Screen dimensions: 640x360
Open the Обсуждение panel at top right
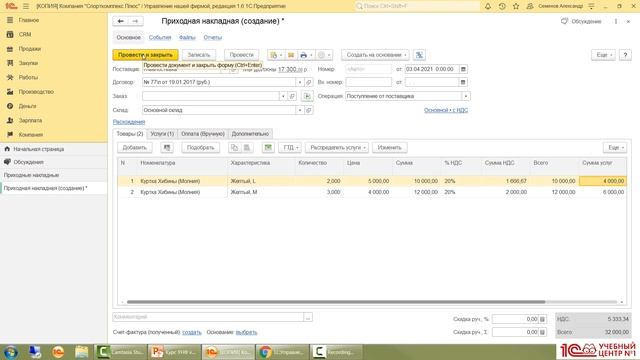pyautogui.click(x=581, y=21)
